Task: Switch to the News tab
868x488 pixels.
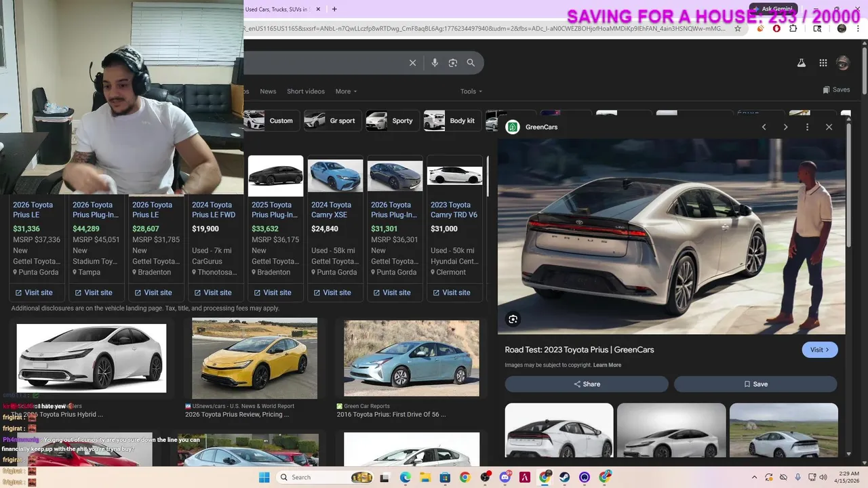Action: pos(268,91)
